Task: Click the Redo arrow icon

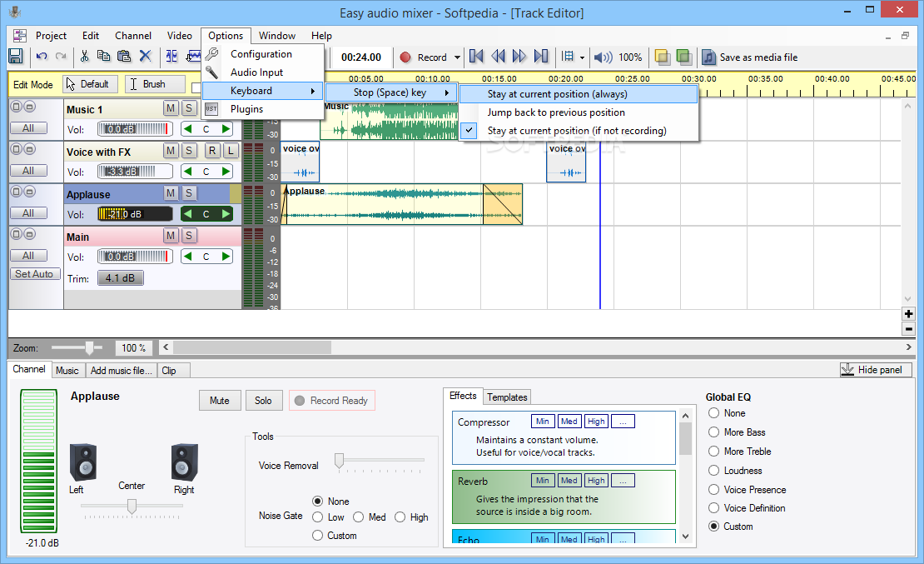Action: (61, 57)
